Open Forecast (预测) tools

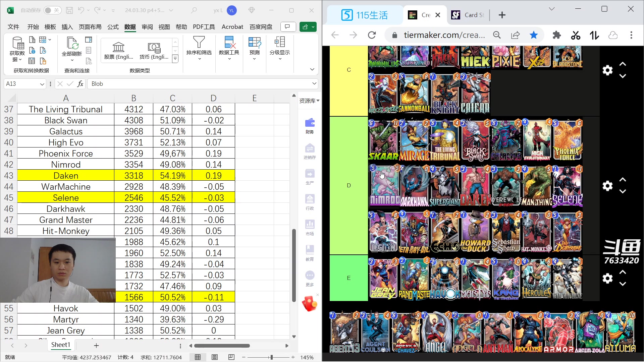pyautogui.click(x=255, y=48)
